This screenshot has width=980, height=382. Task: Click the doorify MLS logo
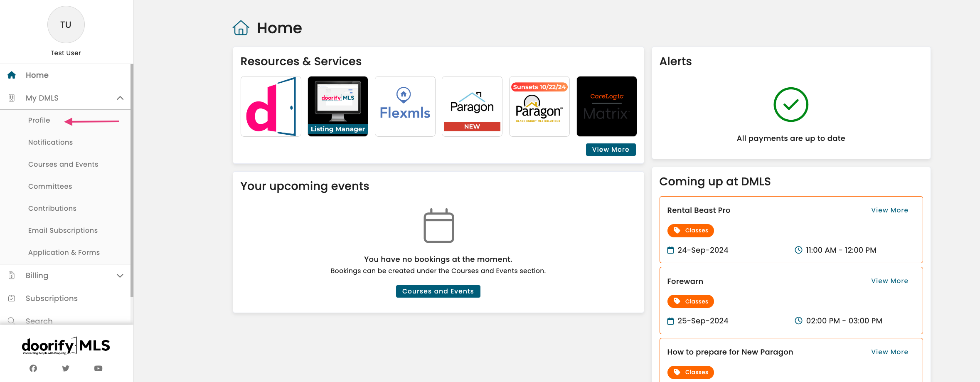pos(66,346)
